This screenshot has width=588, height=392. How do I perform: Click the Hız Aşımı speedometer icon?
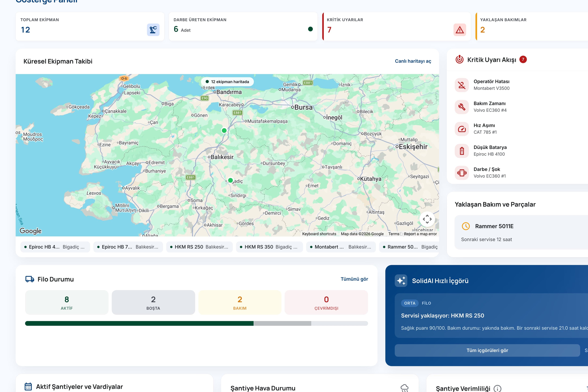462,129
